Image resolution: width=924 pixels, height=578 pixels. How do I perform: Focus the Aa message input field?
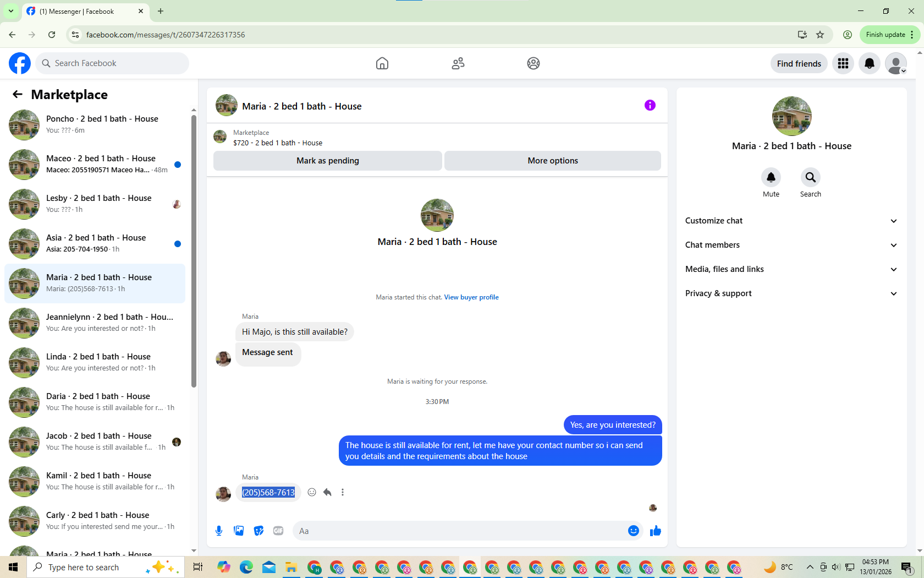(460, 531)
